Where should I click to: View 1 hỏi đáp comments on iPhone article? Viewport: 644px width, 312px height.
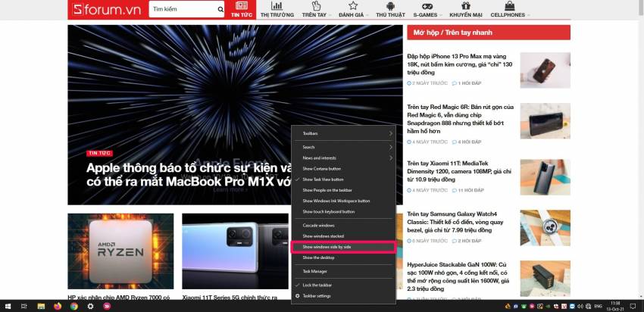467,83
